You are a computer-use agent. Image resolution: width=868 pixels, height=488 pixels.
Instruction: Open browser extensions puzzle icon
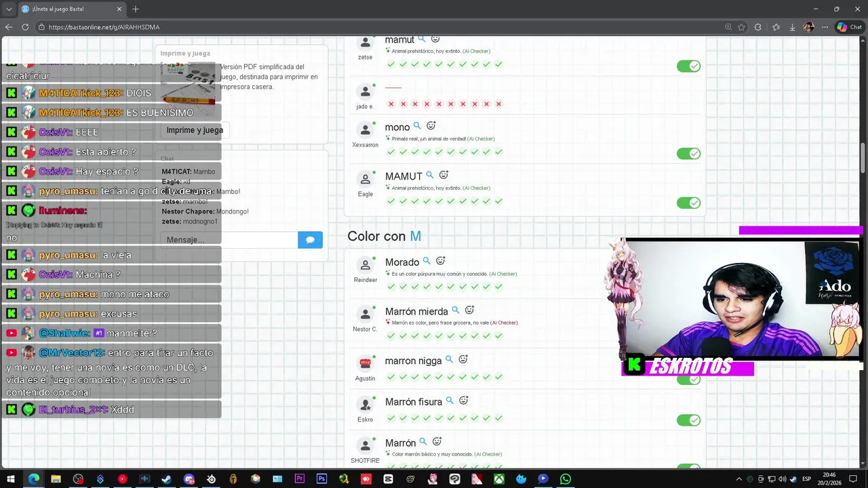coord(758,27)
